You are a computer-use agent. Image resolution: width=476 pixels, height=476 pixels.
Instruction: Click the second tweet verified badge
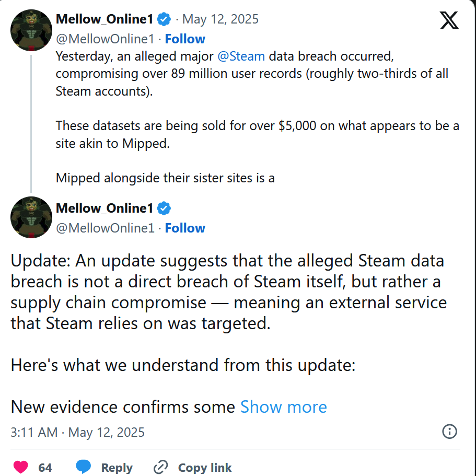click(x=164, y=208)
